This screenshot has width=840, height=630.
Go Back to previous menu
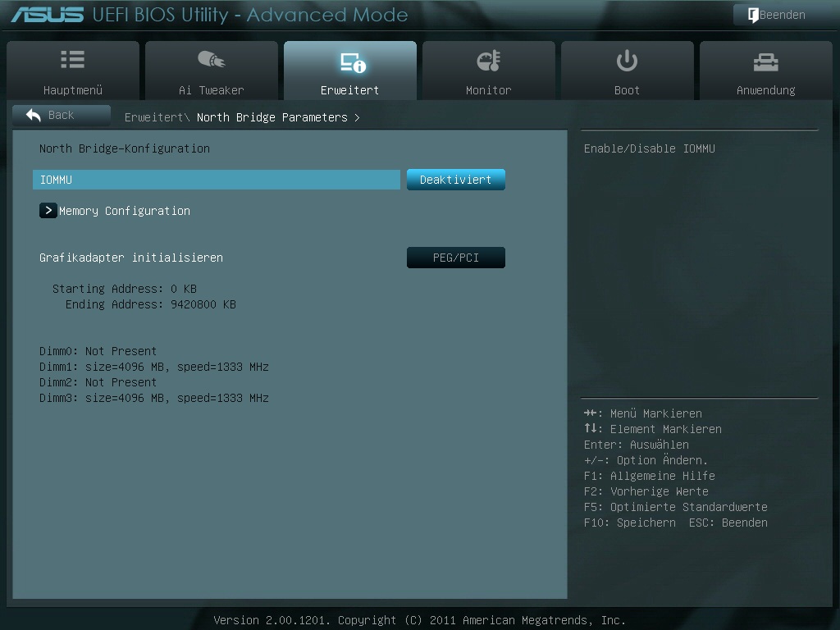61,115
